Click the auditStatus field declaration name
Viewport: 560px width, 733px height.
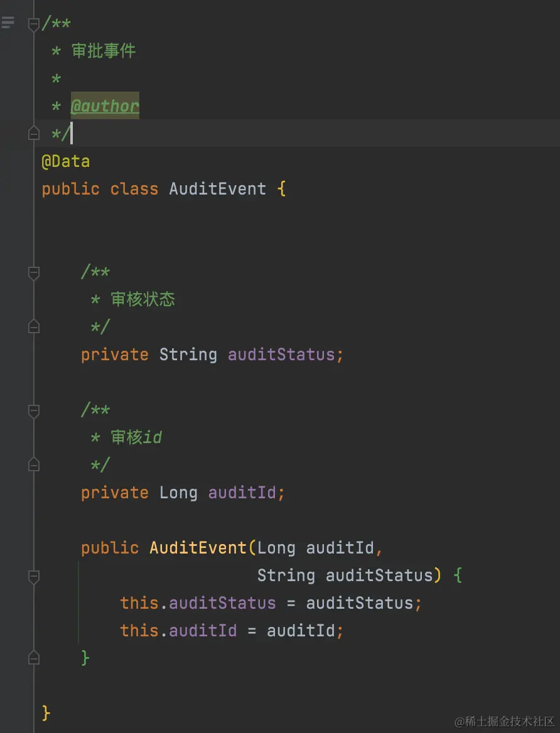(x=281, y=355)
